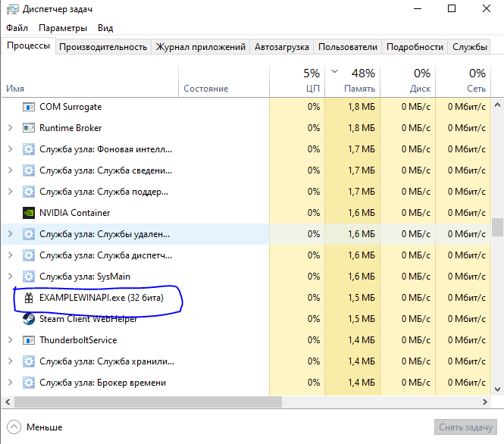Screen dimensions: 504x444
Task: Select the EXAMPLEWINAPI.exe (32 бита) row
Action: click(246, 298)
